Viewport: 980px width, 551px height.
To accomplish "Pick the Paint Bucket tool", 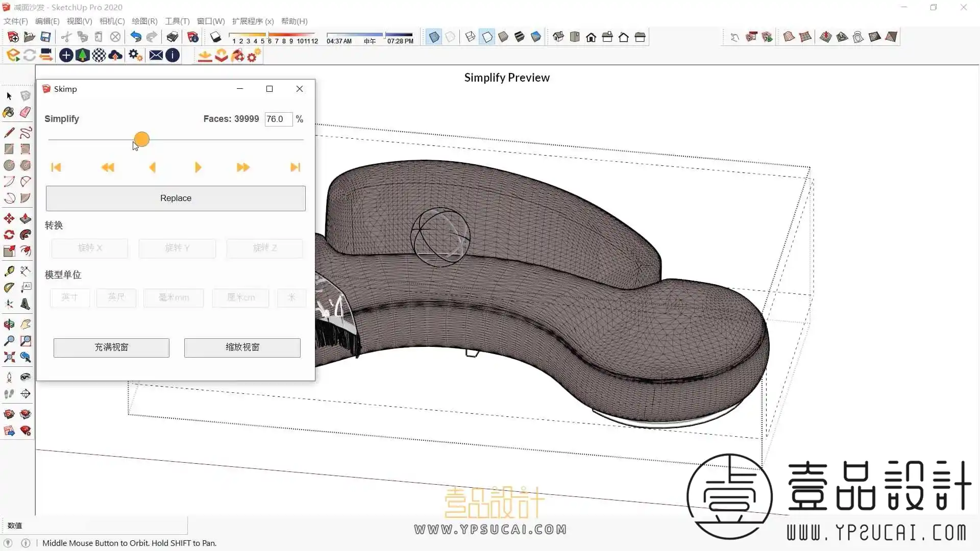I will (9, 112).
